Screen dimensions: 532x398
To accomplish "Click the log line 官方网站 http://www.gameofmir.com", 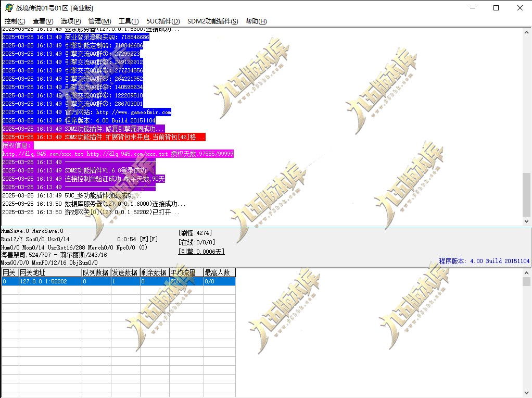I will click(x=87, y=112).
